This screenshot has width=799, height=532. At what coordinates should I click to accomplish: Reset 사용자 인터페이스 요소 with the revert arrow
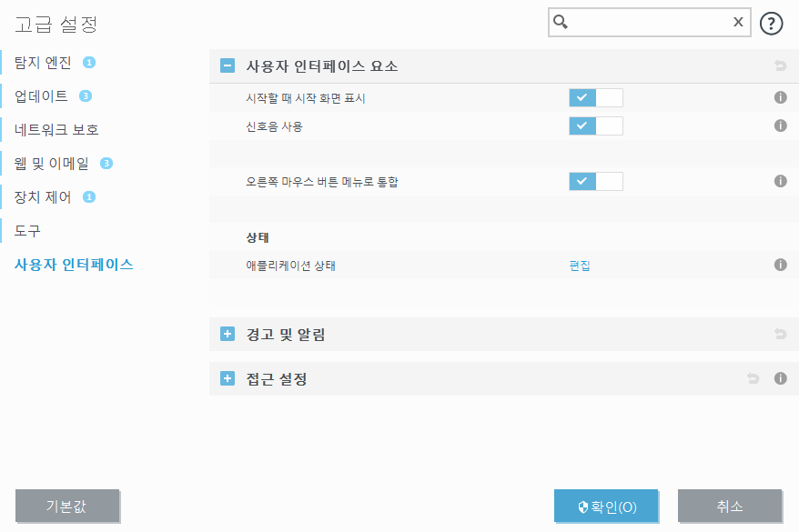click(783, 65)
